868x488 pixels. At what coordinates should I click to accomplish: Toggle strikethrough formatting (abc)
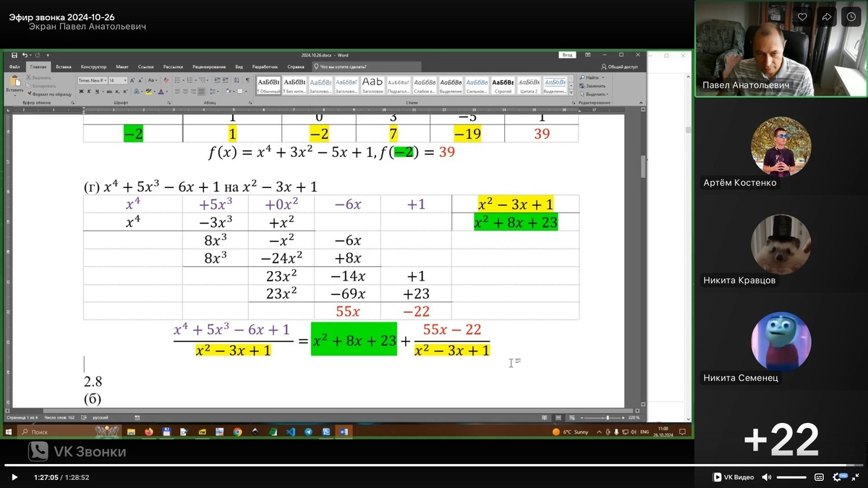coord(109,92)
